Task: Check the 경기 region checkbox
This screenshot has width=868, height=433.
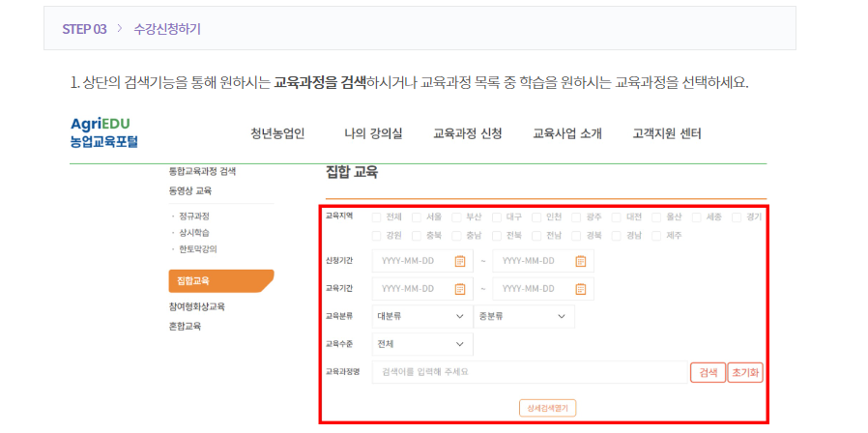Action: point(737,217)
